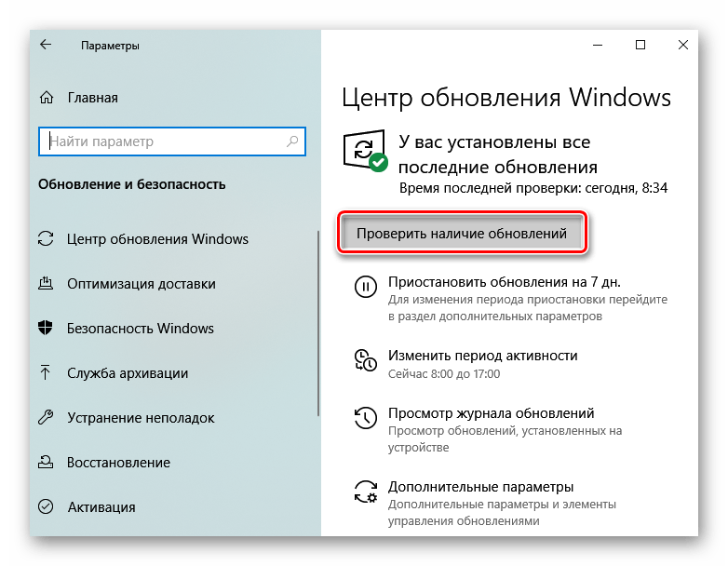Open Дополнительные параметры link
Screen dimensions: 728x566
[x=481, y=486]
